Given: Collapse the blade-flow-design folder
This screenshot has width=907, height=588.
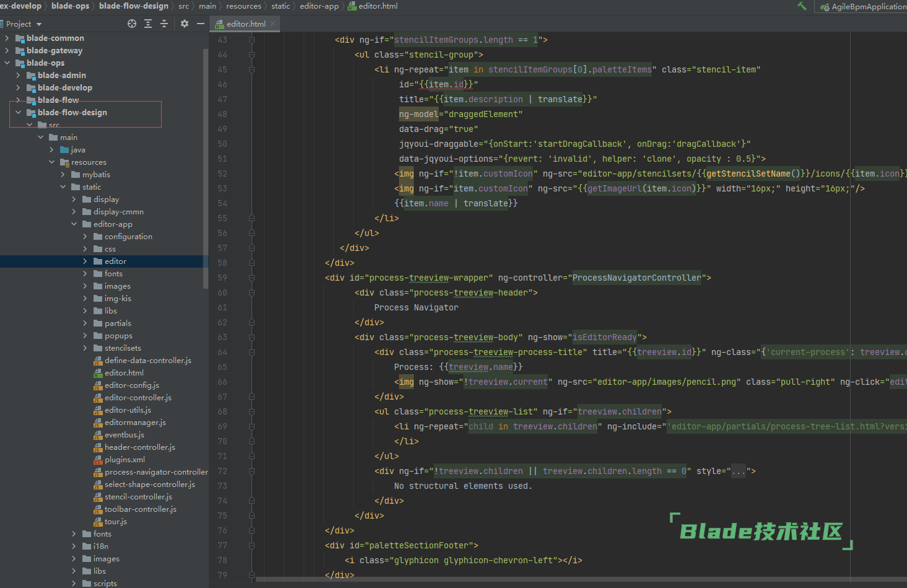Looking at the screenshot, I should [x=18, y=112].
